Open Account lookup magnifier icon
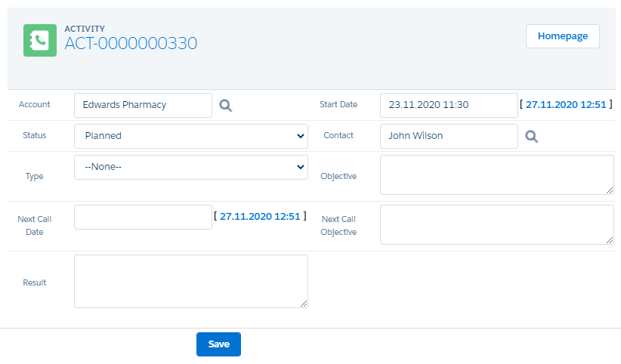 click(x=225, y=106)
